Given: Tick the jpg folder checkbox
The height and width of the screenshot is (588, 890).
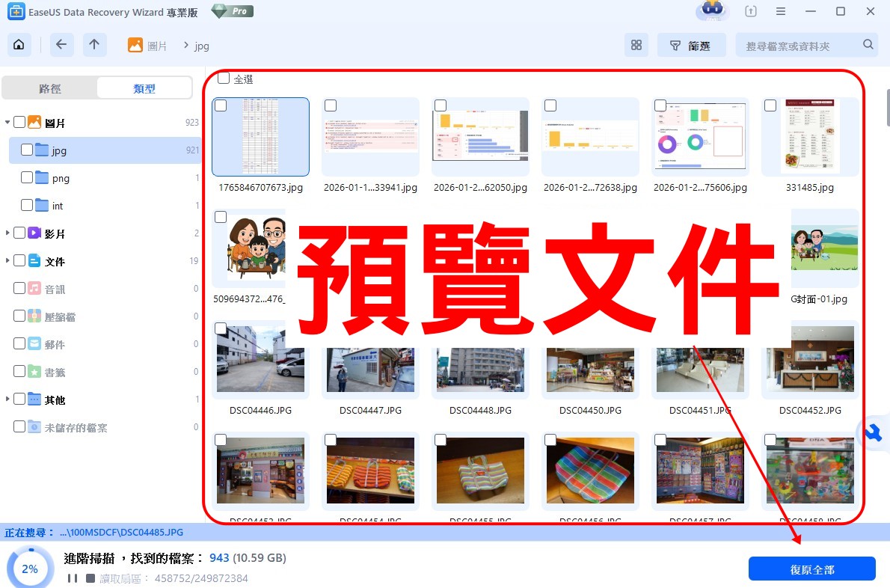Looking at the screenshot, I should (27, 150).
